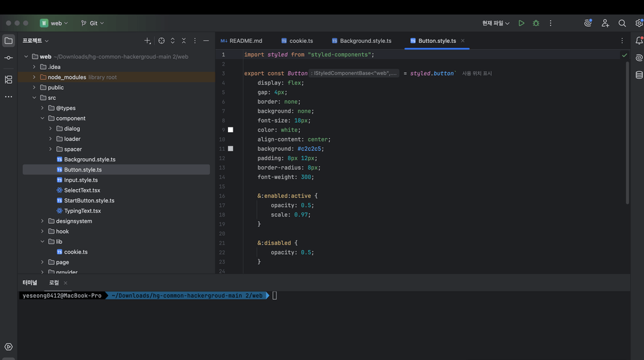
Task: Open Background.style.ts in project tree
Action: point(89,160)
